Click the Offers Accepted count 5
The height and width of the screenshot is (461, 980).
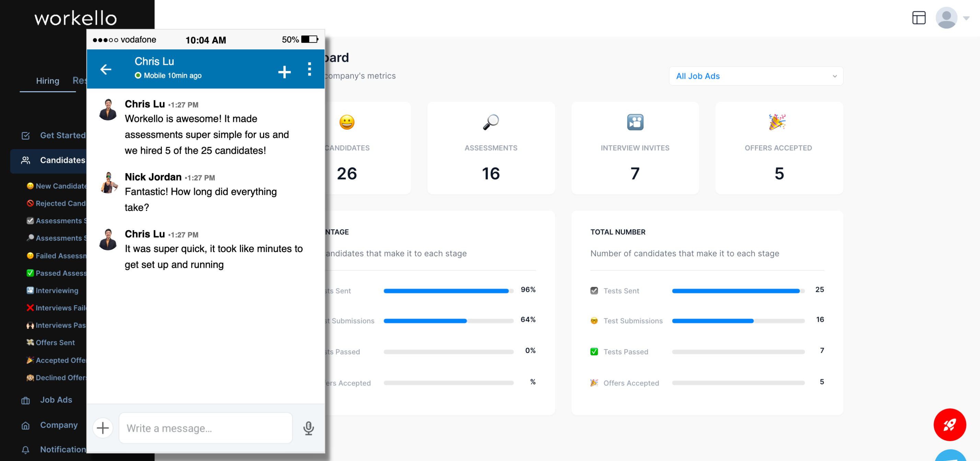pos(779,174)
